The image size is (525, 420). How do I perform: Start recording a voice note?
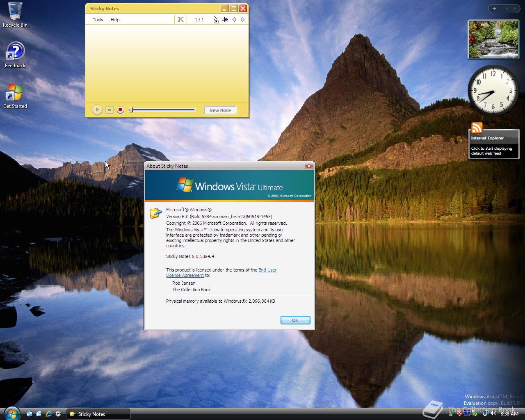120,110
